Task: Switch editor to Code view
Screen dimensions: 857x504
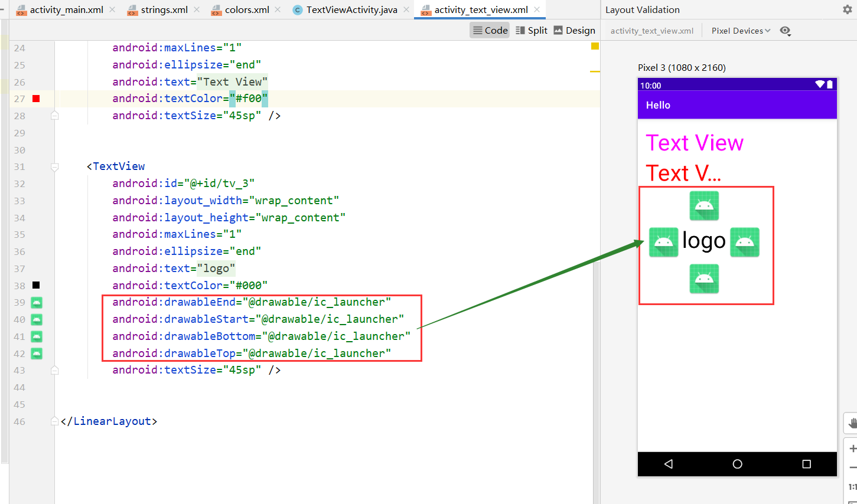Action: tap(490, 30)
